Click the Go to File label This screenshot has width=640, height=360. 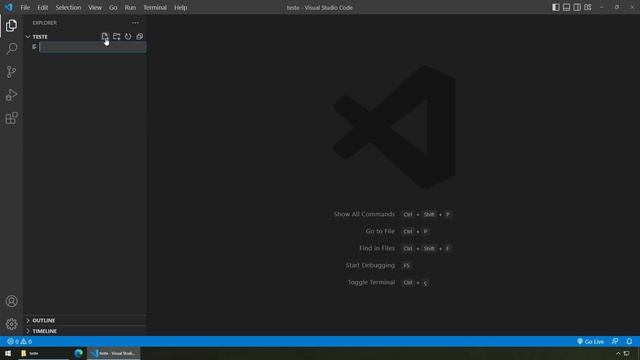(380, 231)
